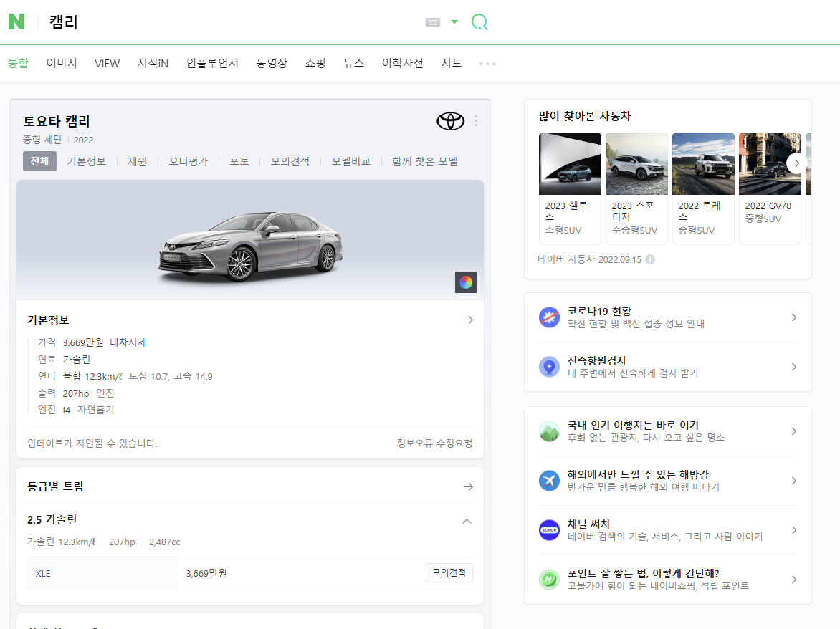840x629 pixels.
Task: Click the 채널 써치 SEARCH icon
Action: click(x=549, y=530)
